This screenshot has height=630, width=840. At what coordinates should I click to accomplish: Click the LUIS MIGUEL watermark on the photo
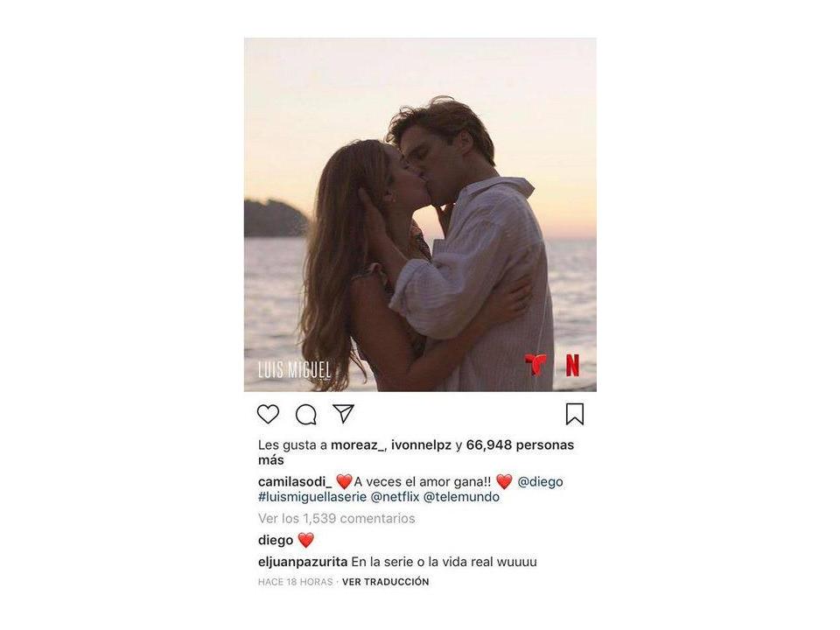(294, 369)
